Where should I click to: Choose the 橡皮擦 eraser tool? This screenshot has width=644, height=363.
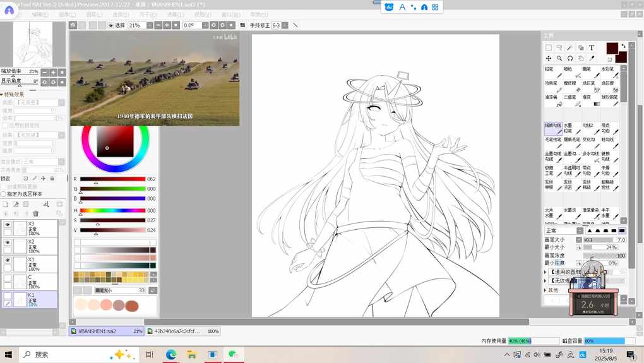pos(572,86)
